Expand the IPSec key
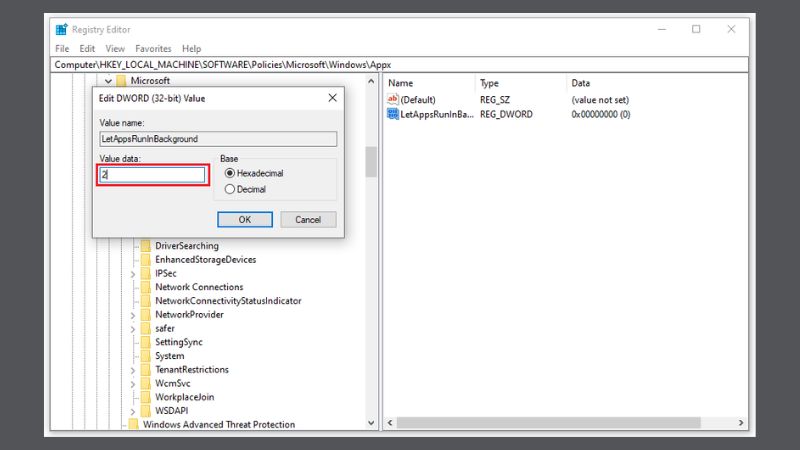Screen dimensions: 800x450 (133, 274)
